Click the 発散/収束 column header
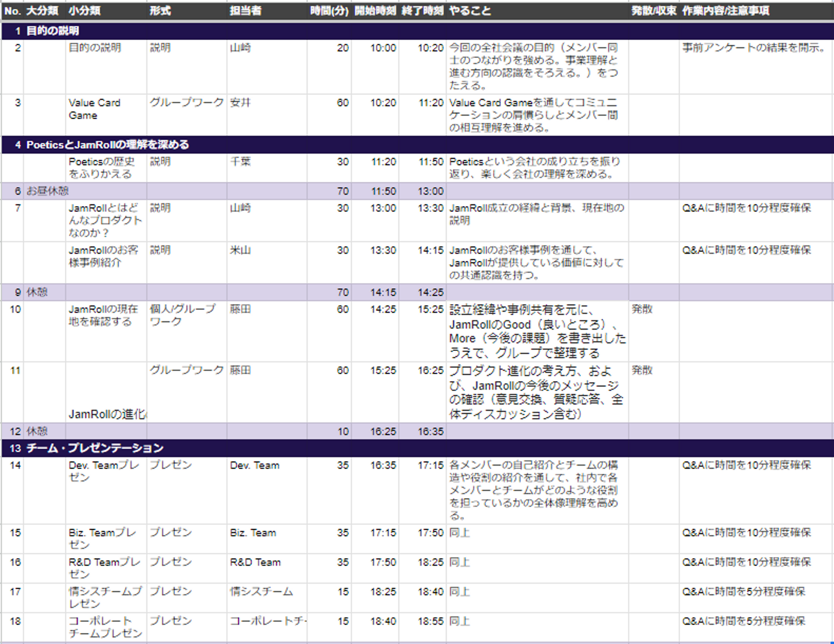Viewport: 834px width, 644px height. tap(654, 11)
